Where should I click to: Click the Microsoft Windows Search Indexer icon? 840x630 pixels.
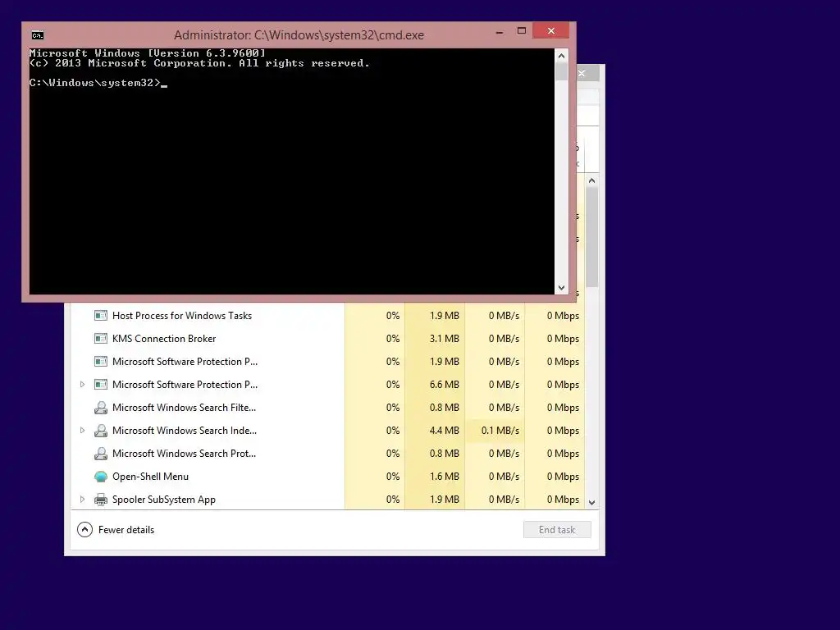(101, 431)
